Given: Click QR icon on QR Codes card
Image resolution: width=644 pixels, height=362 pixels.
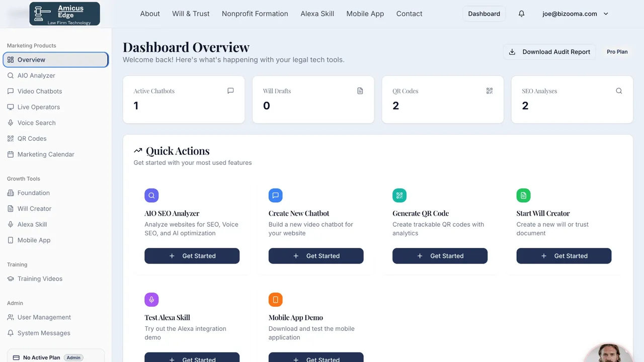Looking at the screenshot, I should click(490, 91).
